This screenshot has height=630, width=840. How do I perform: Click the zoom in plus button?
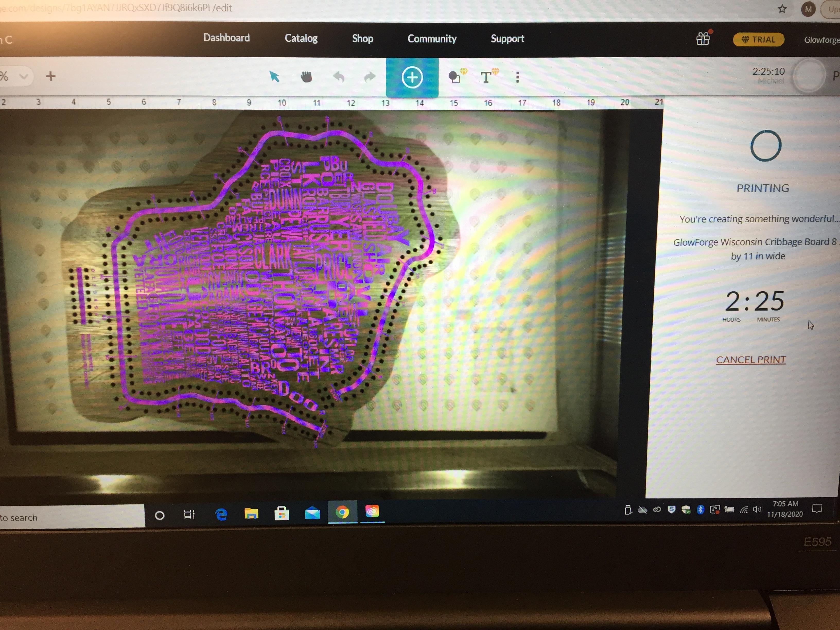50,76
